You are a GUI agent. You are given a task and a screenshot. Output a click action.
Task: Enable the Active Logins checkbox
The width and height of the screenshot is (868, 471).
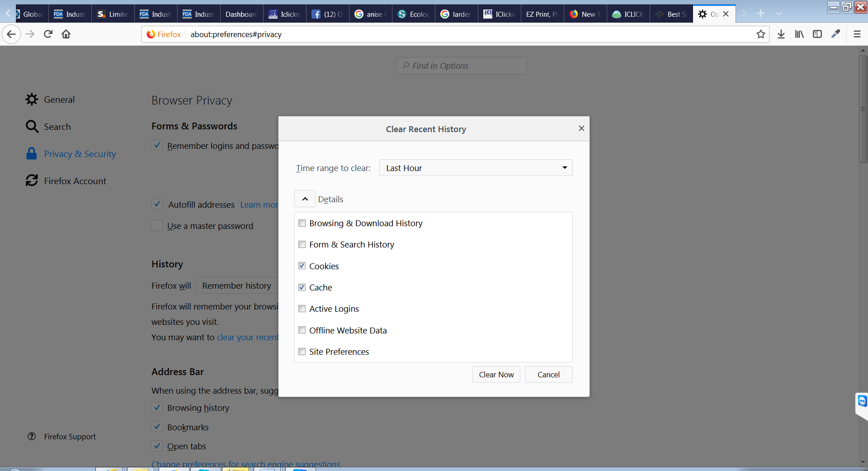pyautogui.click(x=302, y=309)
